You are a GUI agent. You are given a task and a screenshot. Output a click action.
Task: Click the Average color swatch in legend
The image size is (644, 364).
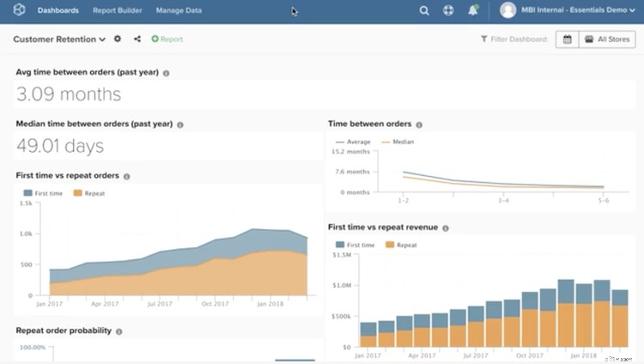click(340, 142)
